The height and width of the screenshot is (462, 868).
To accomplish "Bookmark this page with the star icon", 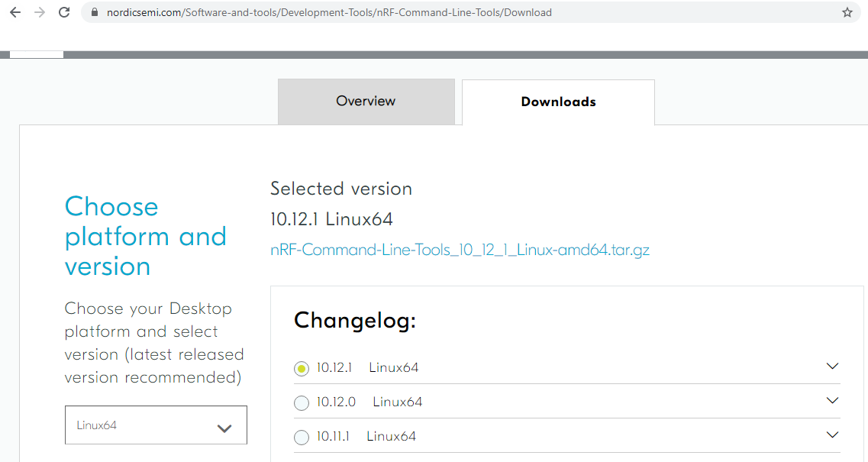I will 847,12.
